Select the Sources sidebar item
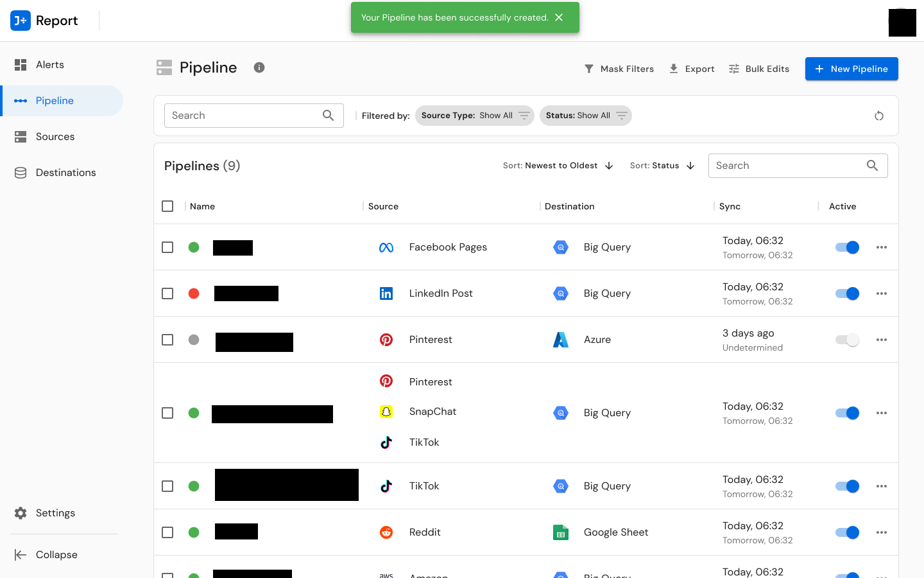 pyautogui.click(x=55, y=136)
